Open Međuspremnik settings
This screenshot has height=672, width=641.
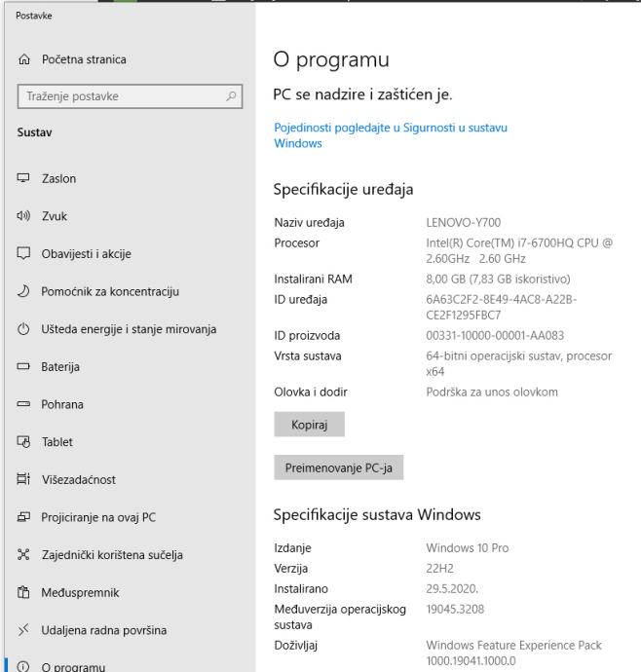tap(80, 593)
